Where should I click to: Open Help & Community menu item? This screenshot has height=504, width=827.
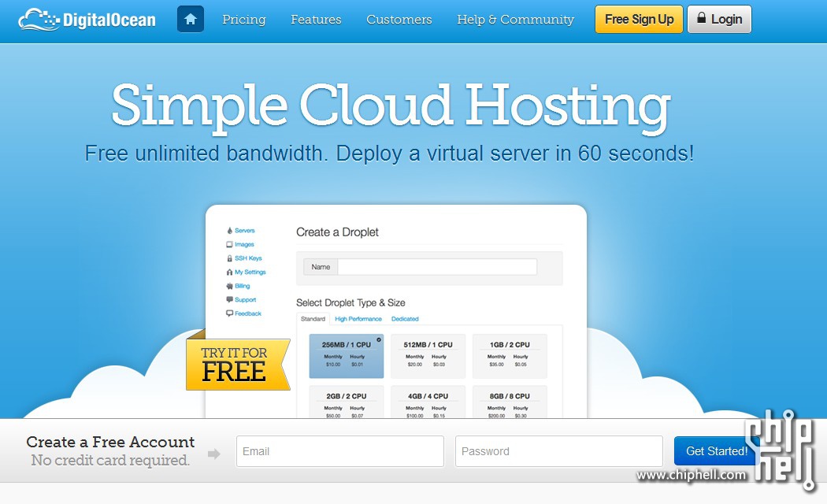(515, 20)
